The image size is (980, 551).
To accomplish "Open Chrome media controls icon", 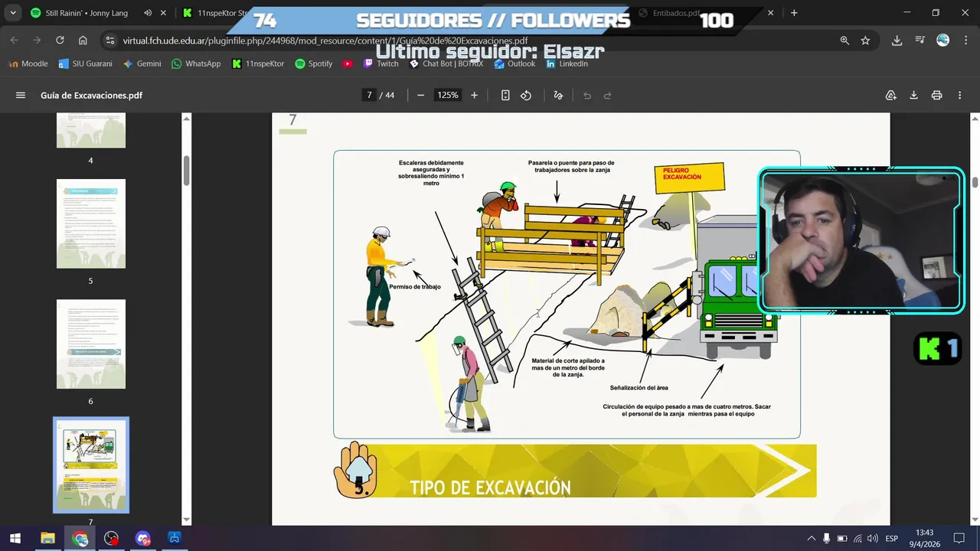I will coord(920,41).
